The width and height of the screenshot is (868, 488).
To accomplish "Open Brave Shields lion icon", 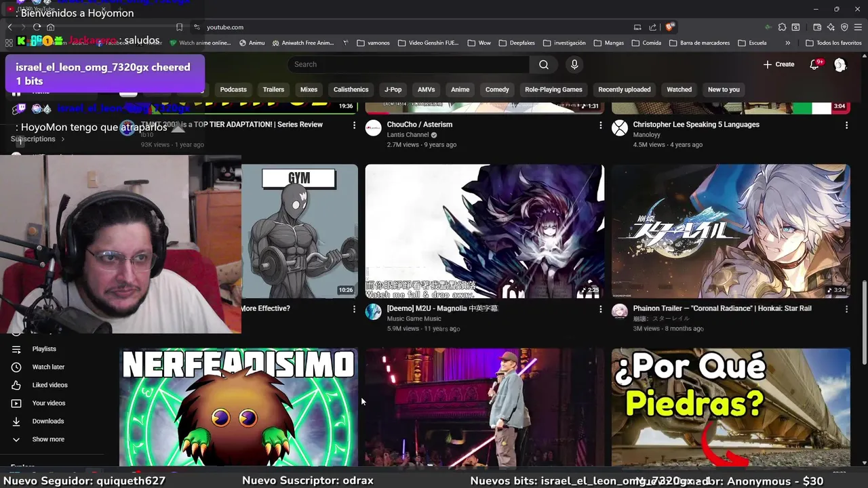I will tap(670, 27).
